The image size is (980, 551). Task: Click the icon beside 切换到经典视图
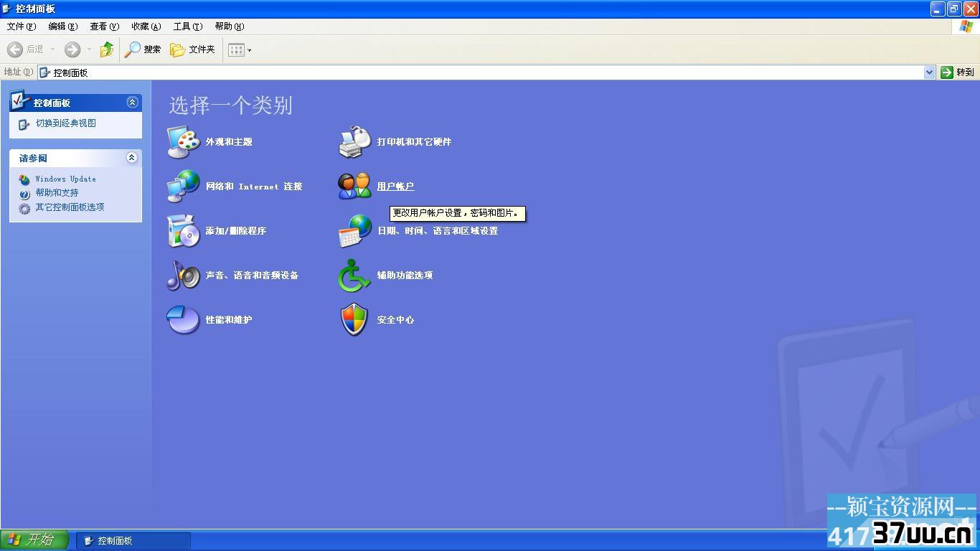click(x=24, y=124)
